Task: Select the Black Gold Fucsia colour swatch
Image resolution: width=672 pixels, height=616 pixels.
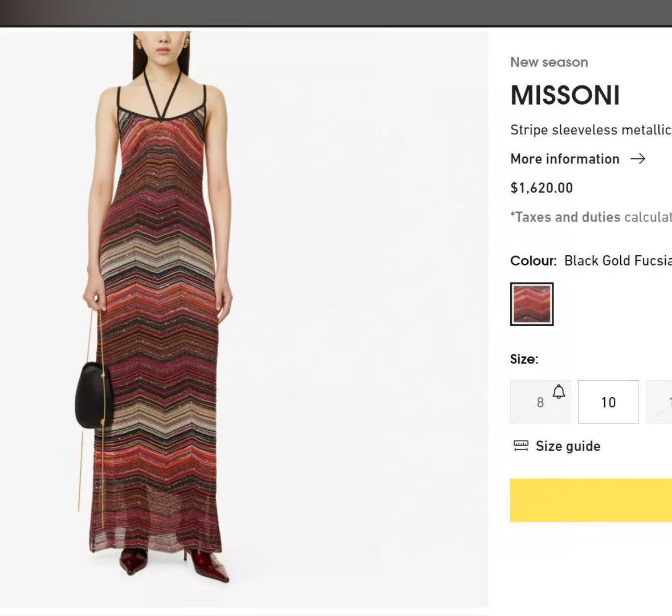Action: 532,304
